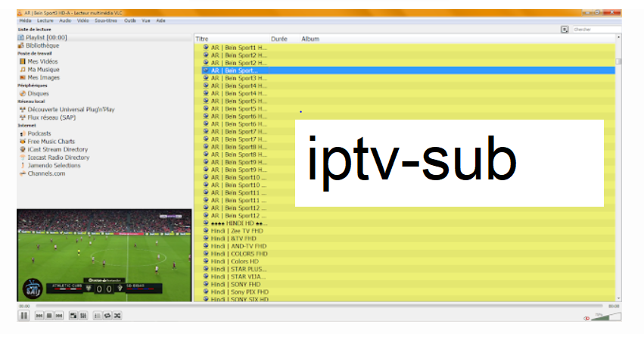Open the Média menu
The height and width of the screenshot is (343, 644).
[x=26, y=20]
